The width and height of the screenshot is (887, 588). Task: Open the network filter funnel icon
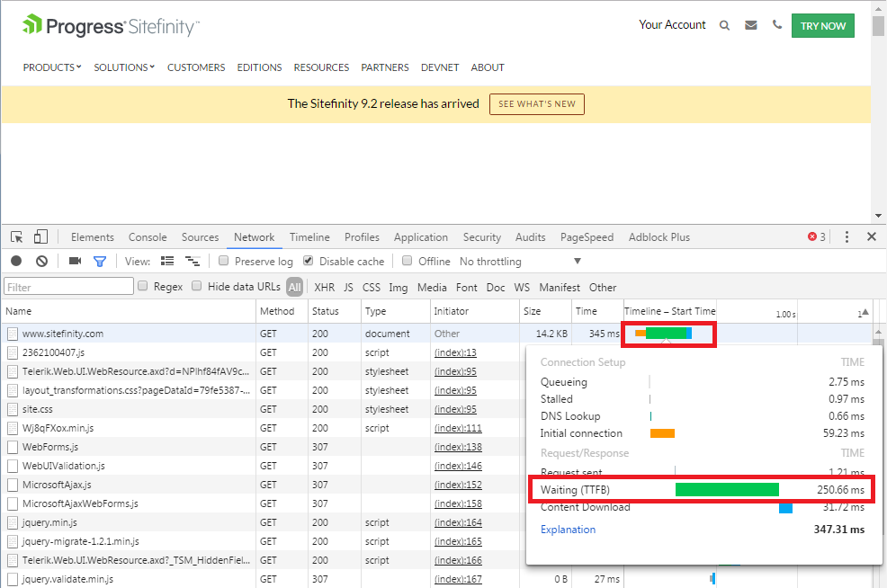click(100, 261)
